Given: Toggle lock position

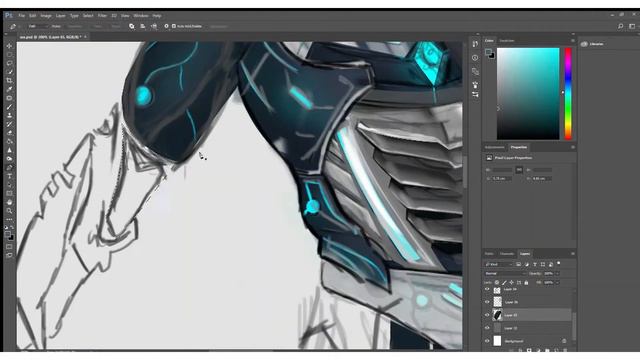Looking at the screenshot, I should 511,282.
